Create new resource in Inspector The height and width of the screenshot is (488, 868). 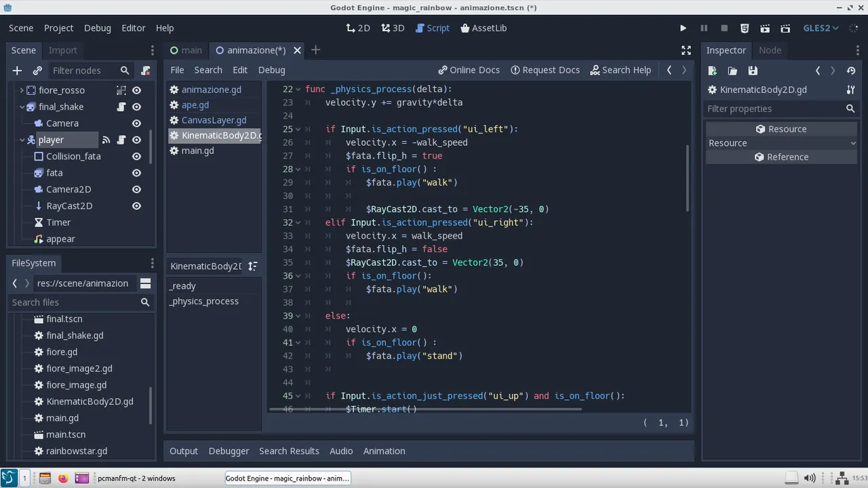[x=712, y=70]
